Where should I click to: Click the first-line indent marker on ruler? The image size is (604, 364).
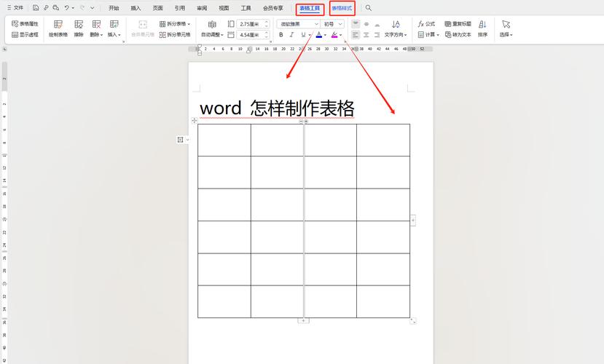tap(199, 47)
